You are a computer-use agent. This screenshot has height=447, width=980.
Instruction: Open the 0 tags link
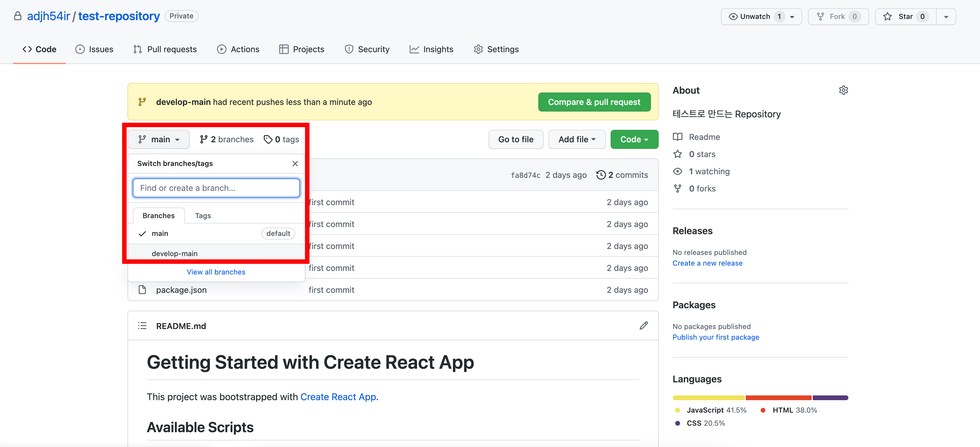[282, 140]
